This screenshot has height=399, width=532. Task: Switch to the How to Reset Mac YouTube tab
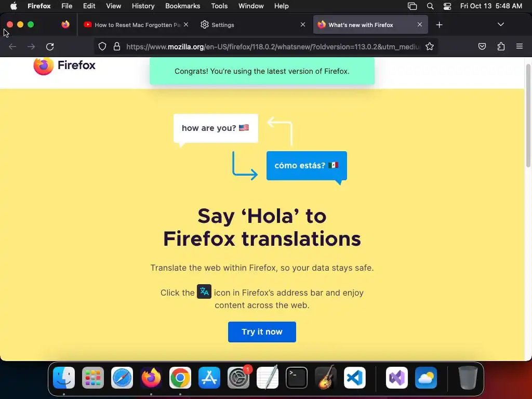tap(136, 25)
